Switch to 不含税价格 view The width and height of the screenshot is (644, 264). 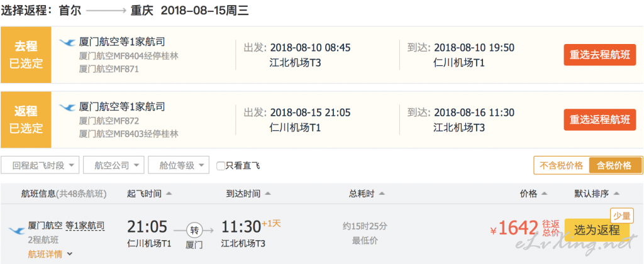(561, 165)
